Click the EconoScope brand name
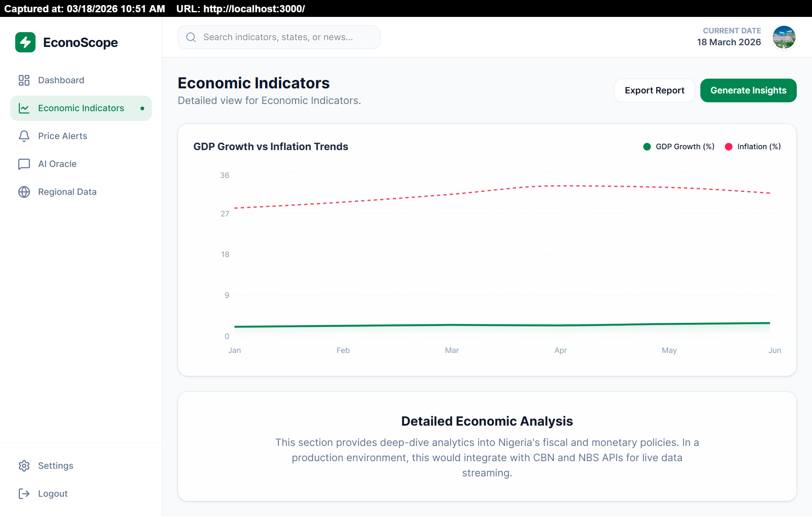812x517 pixels. 80,42
